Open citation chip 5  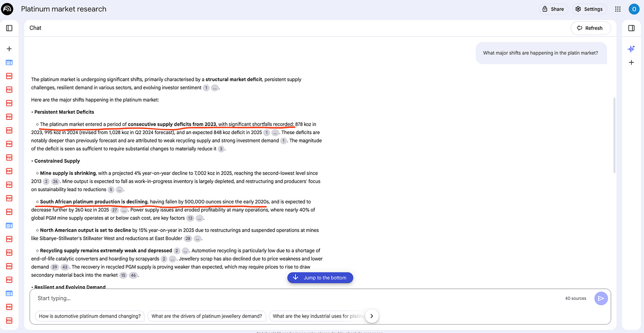pos(111,190)
